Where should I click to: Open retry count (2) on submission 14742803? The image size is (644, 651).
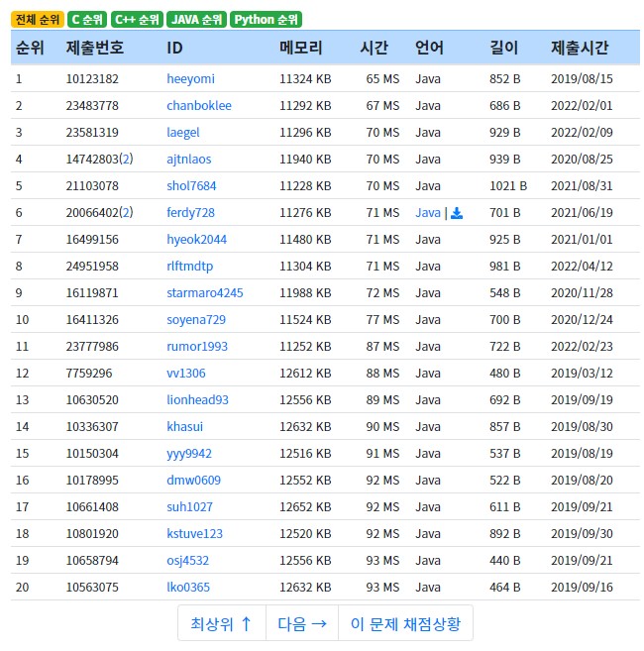(x=126, y=159)
